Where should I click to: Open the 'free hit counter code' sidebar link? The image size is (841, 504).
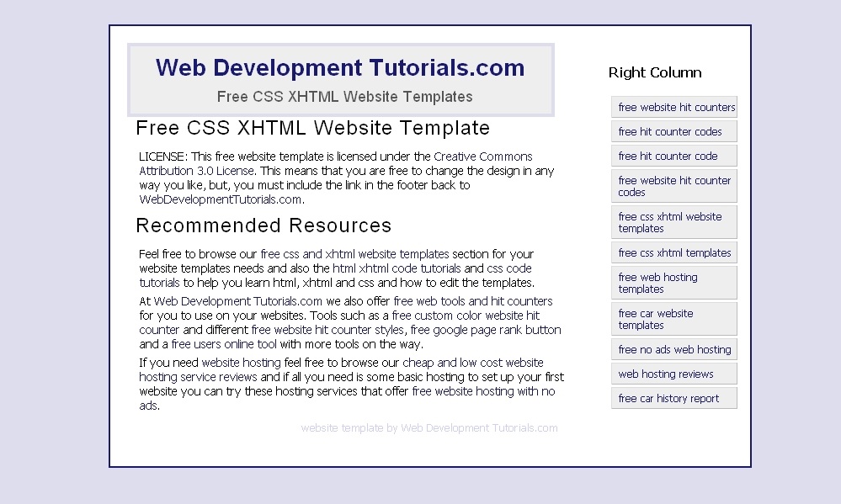click(x=674, y=156)
